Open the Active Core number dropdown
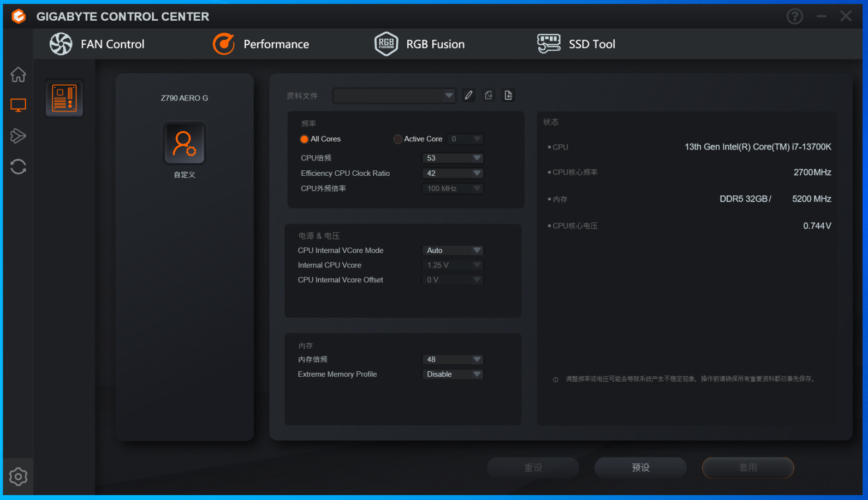 (465, 139)
